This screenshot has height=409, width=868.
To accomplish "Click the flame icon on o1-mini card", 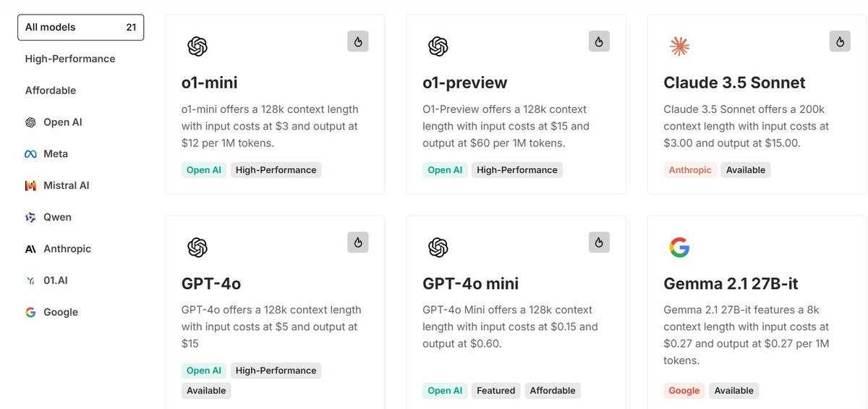I will click(x=358, y=41).
